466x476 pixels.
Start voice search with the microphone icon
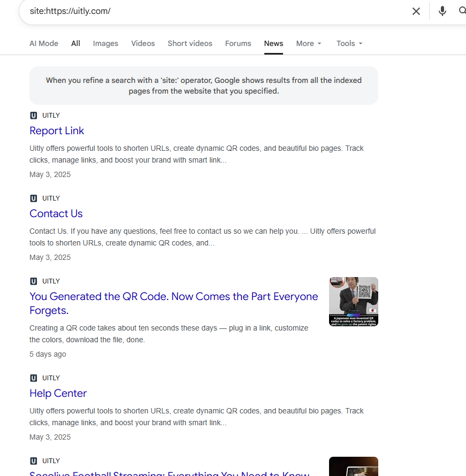[442, 11]
